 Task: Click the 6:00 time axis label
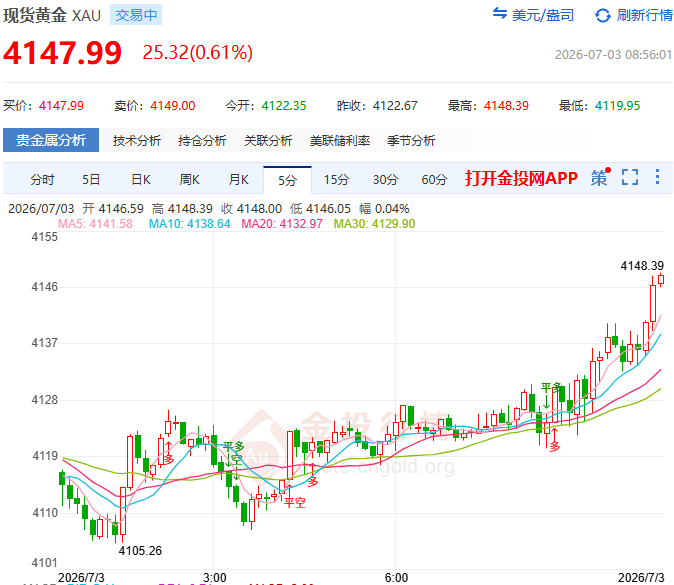[396, 578]
